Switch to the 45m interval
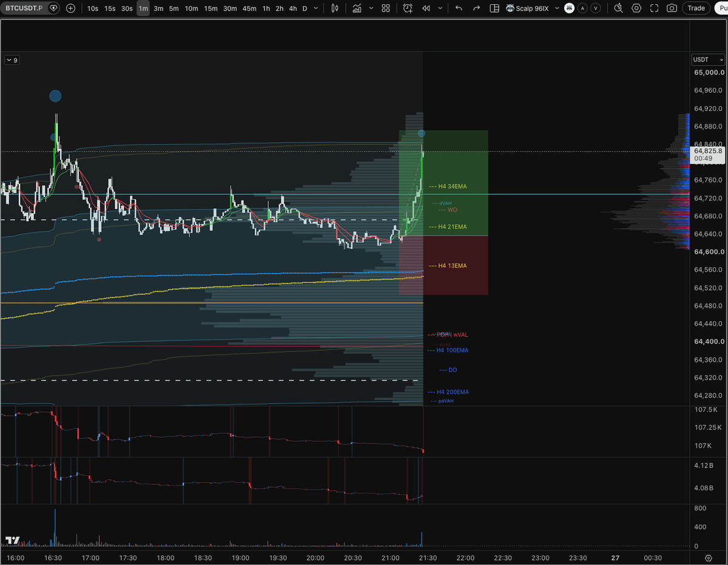This screenshot has height=565, width=728. [x=249, y=8]
